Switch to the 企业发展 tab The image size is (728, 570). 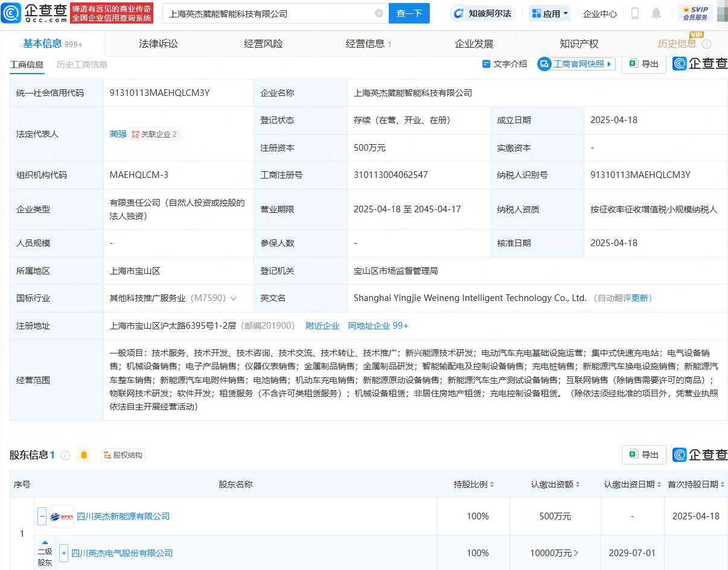click(x=474, y=43)
